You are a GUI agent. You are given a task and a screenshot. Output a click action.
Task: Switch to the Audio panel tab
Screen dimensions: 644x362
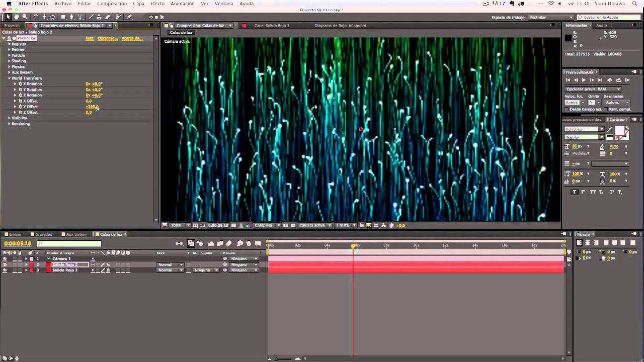602,25
